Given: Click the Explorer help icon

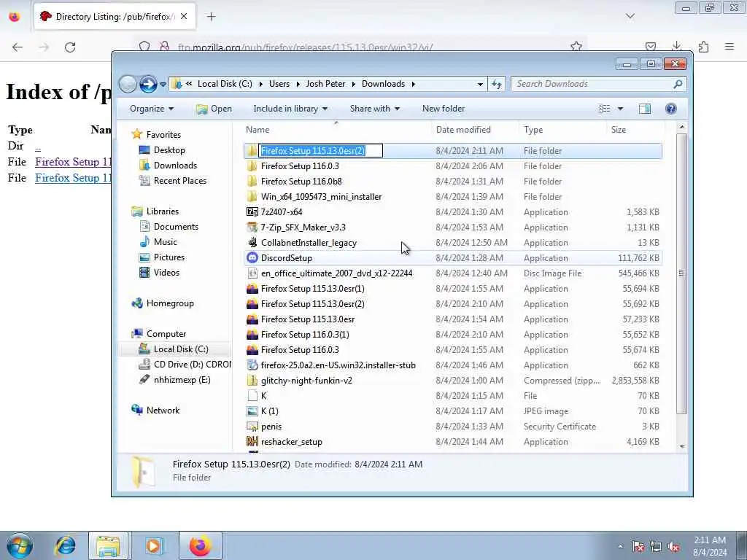Looking at the screenshot, I should click(x=671, y=109).
